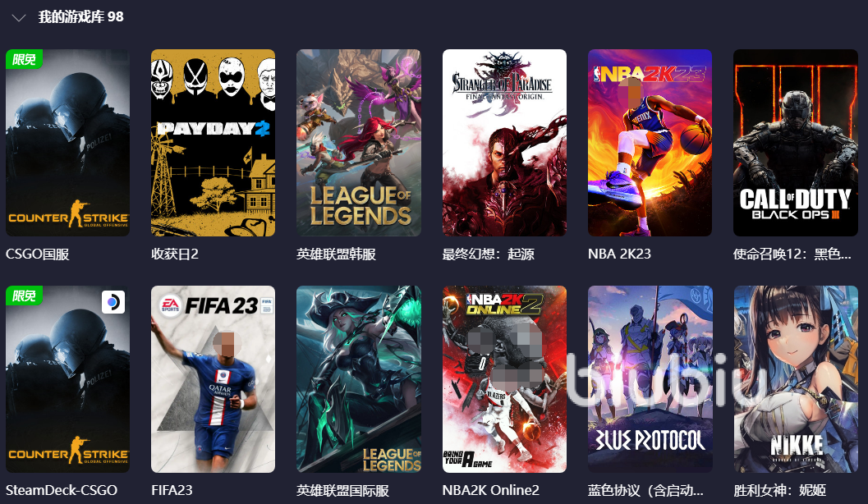Select the NIKKE game cover

click(796, 379)
